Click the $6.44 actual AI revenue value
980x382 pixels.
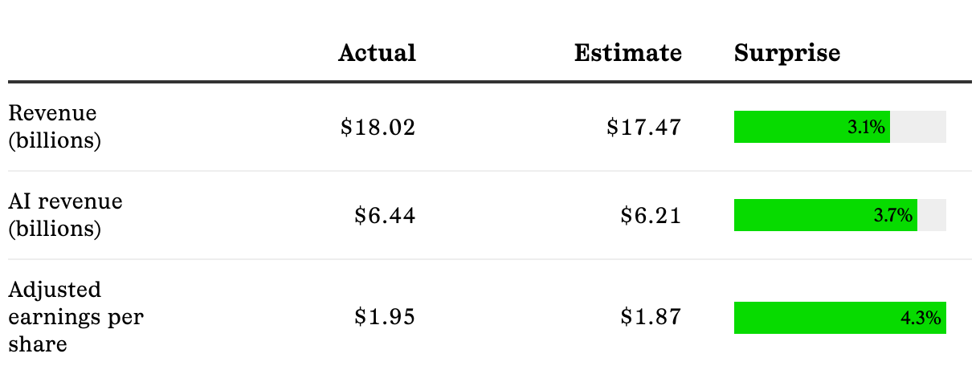tap(385, 215)
